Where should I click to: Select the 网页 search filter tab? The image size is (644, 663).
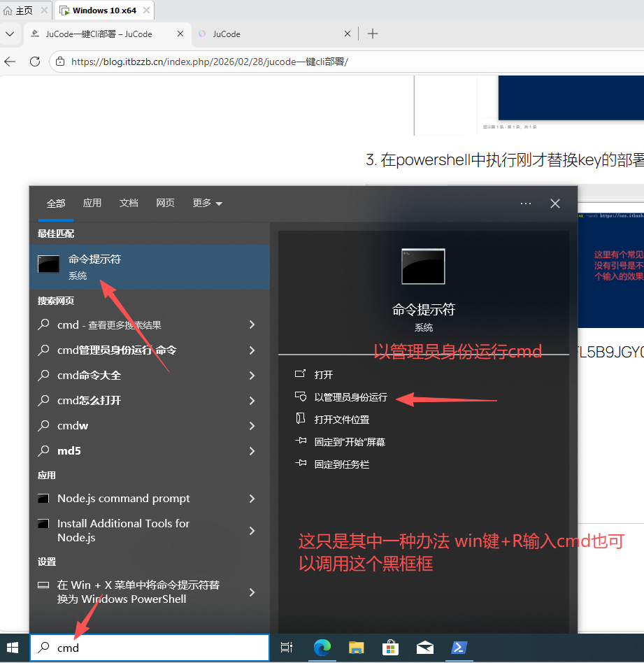click(x=166, y=204)
